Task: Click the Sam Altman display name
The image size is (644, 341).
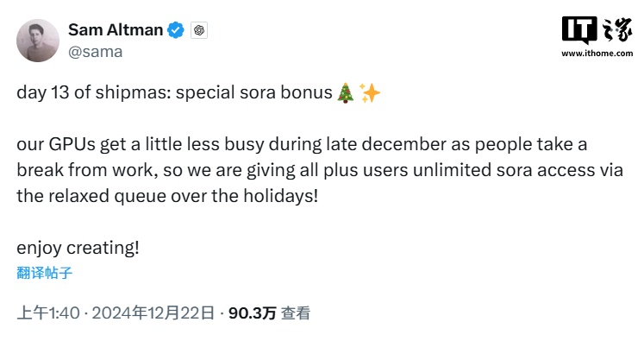Action: coord(116,30)
